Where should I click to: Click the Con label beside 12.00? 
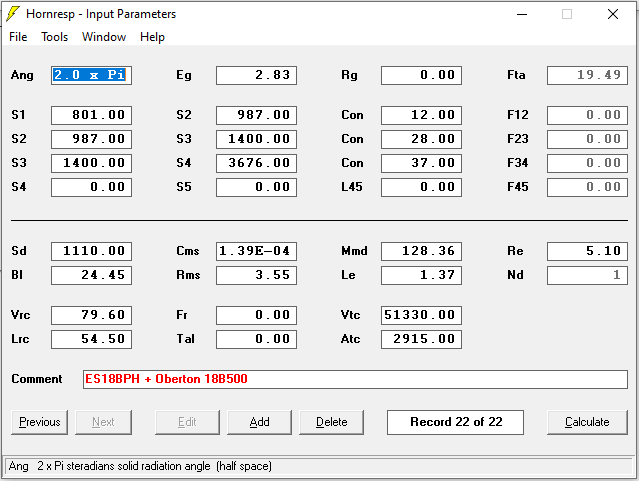pos(352,115)
